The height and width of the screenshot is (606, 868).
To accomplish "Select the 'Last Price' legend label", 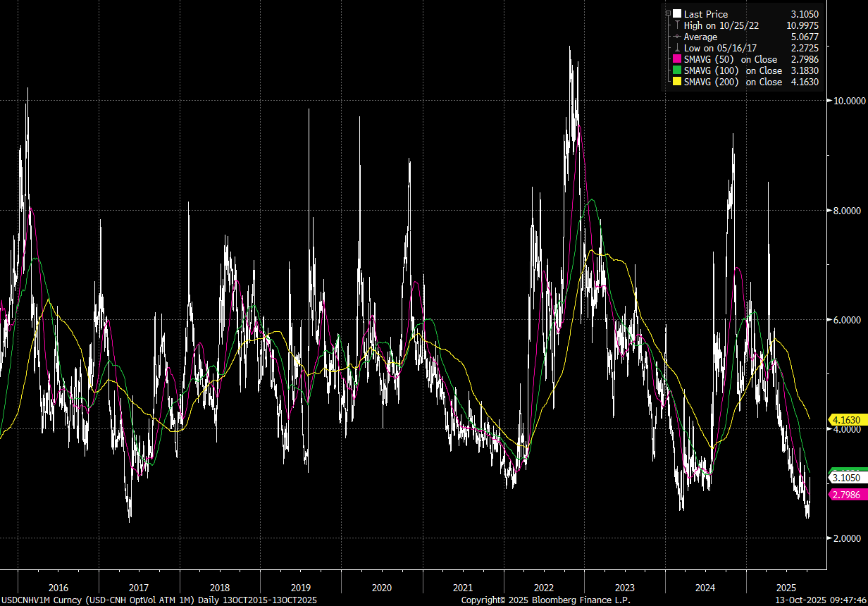I will pyautogui.click(x=706, y=14).
